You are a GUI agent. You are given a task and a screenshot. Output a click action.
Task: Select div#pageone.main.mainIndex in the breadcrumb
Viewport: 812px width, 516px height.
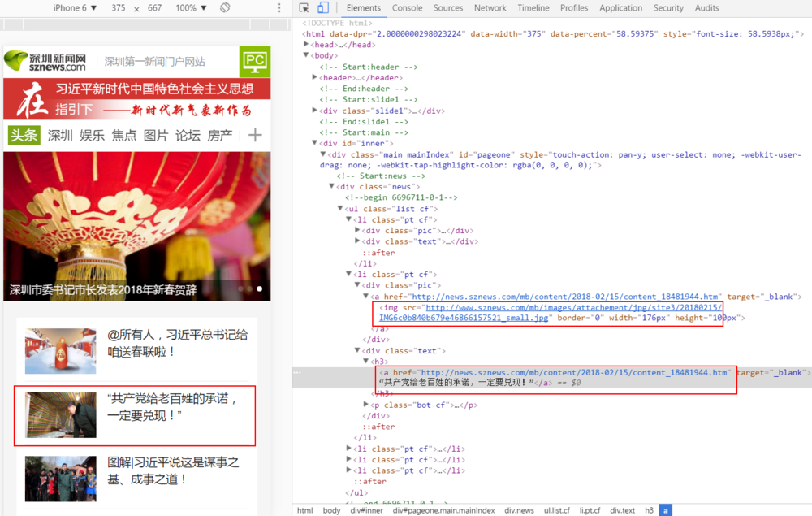coord(443,510)
